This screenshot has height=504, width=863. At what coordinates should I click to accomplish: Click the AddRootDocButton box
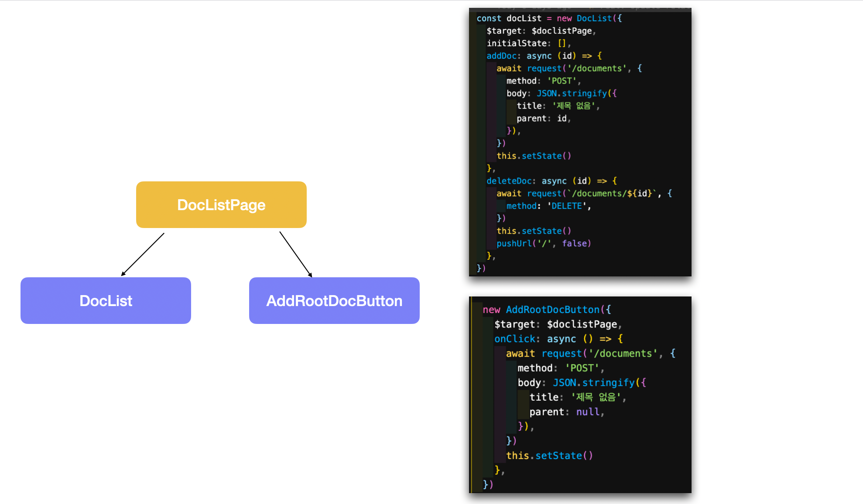(x=334, y=301)
